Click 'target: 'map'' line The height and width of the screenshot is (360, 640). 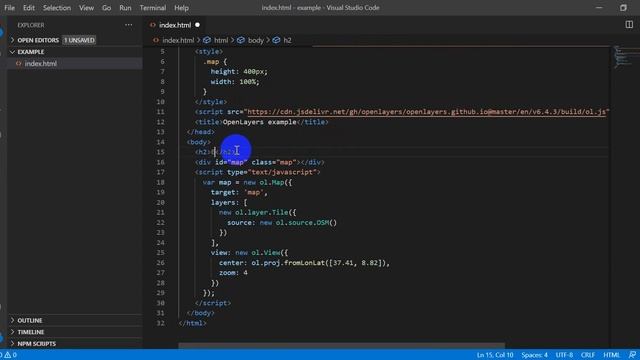tap(239, 192)
